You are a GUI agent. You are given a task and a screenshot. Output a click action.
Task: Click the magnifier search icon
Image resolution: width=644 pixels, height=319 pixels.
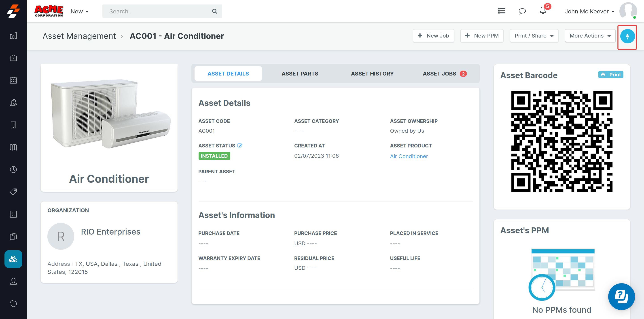point(214,11)
